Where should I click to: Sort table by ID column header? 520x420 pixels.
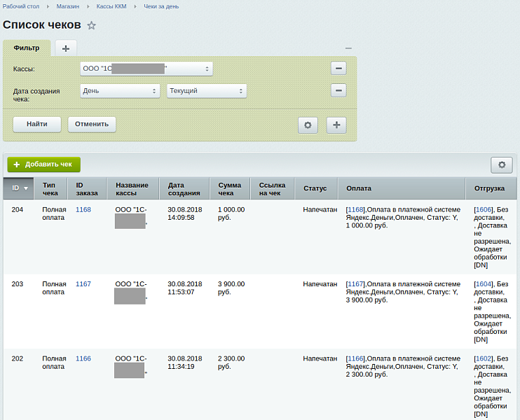pyautogui.click(x=20, y=188)
